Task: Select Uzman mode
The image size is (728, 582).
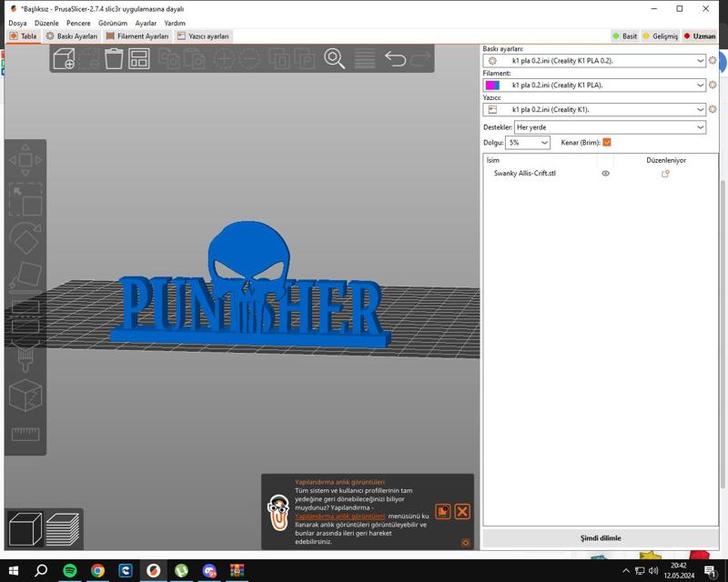Action: tap(700, 35)
